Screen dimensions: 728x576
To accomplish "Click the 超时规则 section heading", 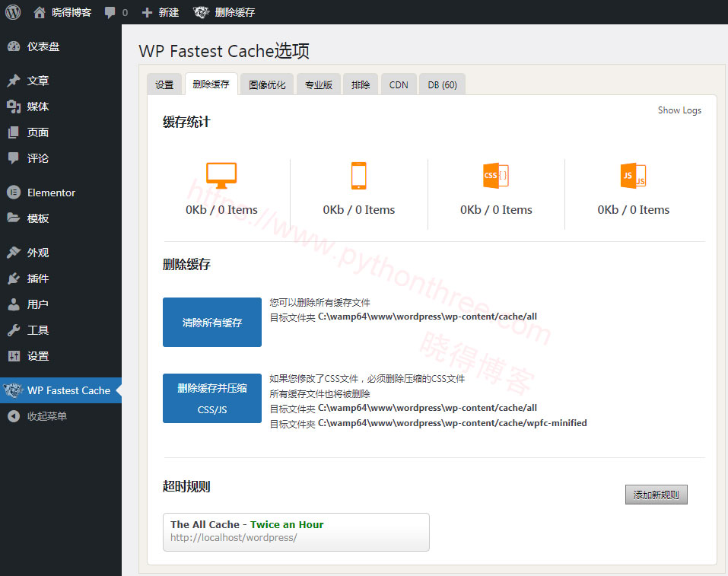I will pyautogui.click(x=186, y=486).
